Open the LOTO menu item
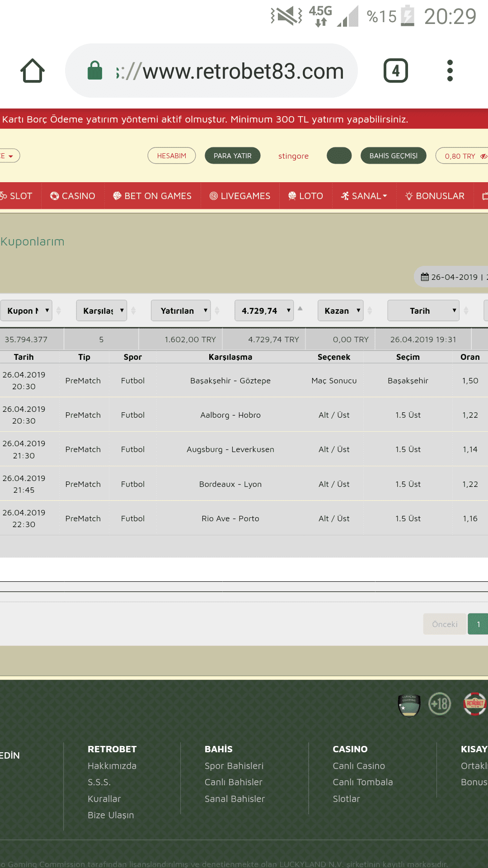488x868 pixels. click(x=306, y=196)
